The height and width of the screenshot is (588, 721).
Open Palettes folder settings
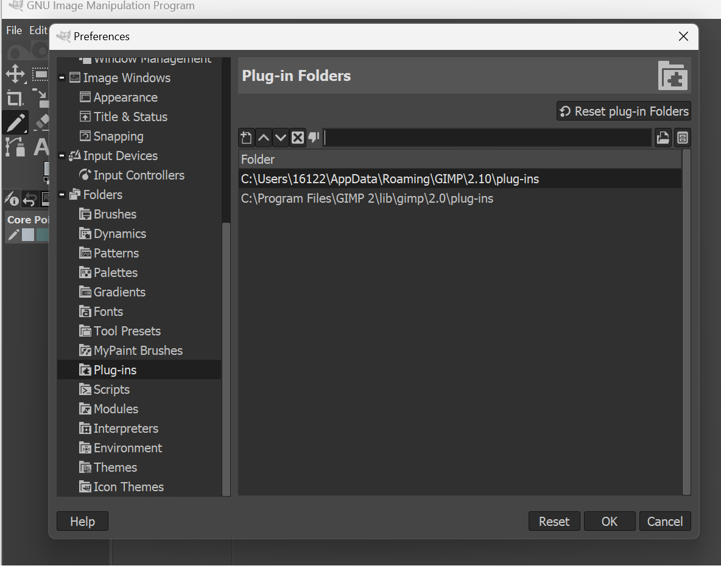[116, 273]
